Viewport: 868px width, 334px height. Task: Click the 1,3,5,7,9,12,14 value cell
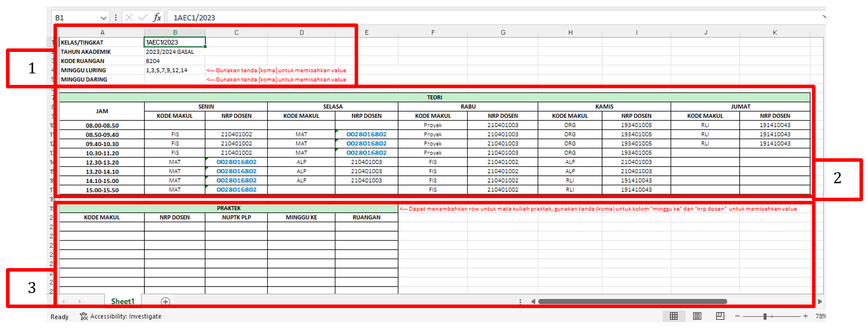[x=175, y=70]
